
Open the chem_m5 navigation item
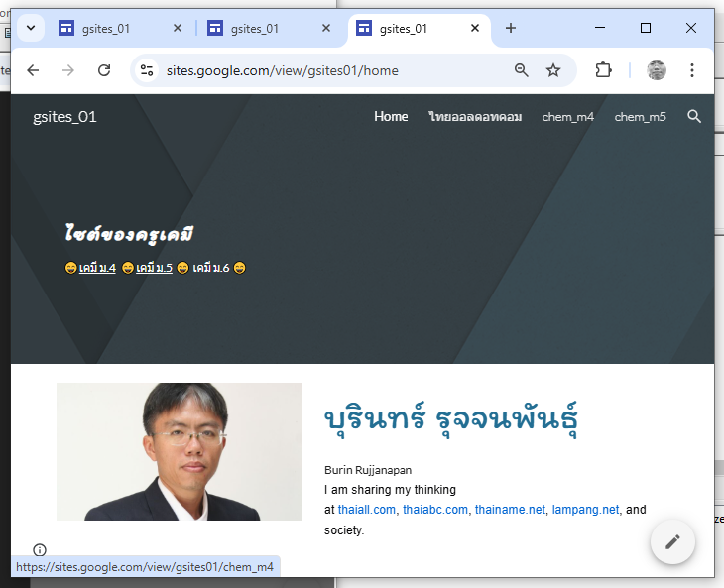click(x=640, y=117)
